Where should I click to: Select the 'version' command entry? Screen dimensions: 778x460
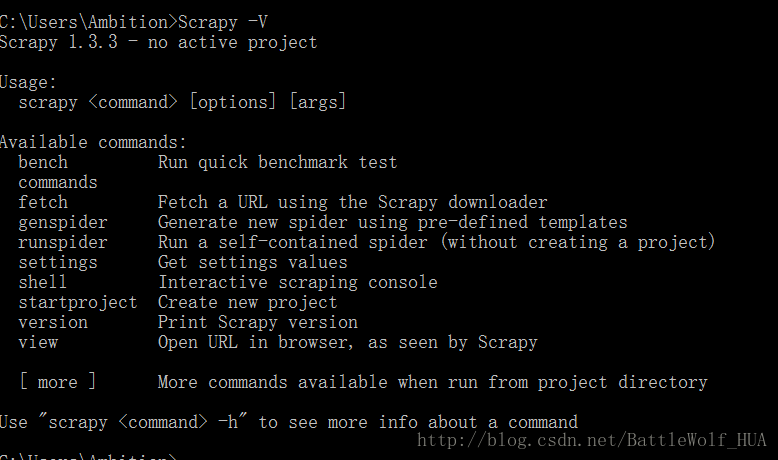[x=53, y=323]
